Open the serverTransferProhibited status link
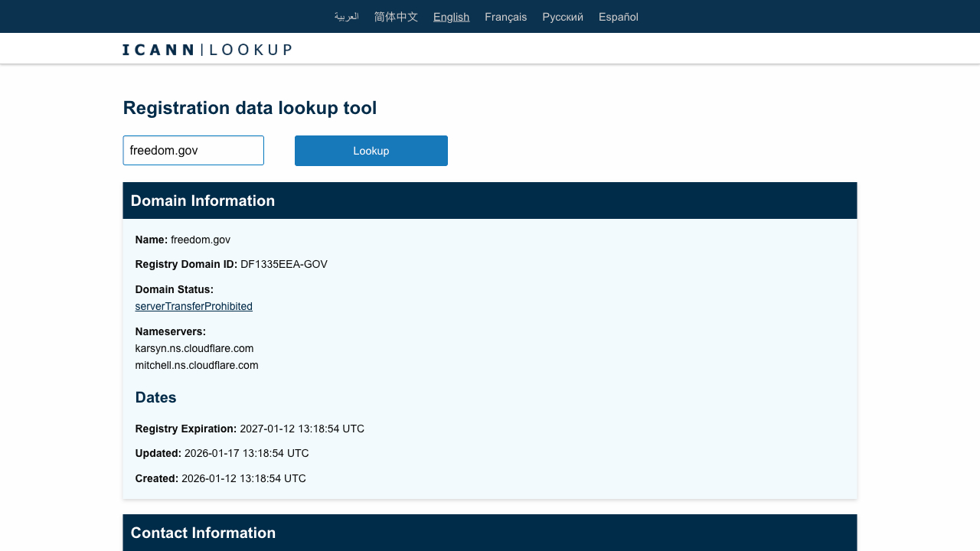This screenshot has width=980, height=551. 194,306
